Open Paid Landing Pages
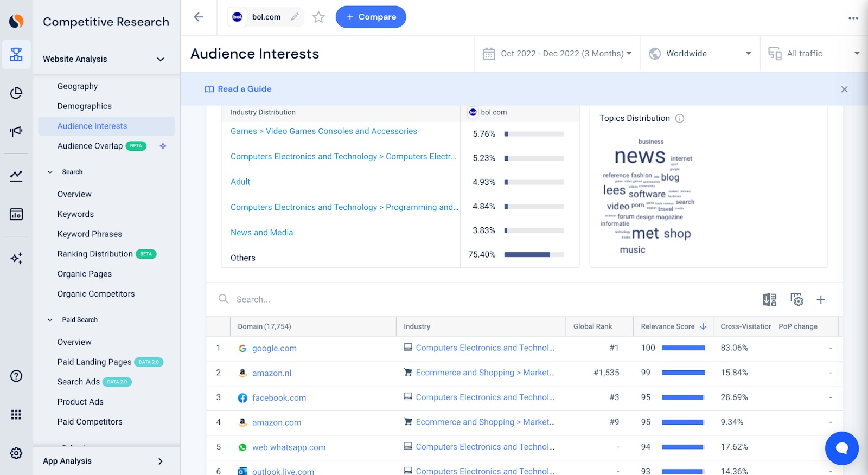 pyautogui.click(x=94, y=362)
